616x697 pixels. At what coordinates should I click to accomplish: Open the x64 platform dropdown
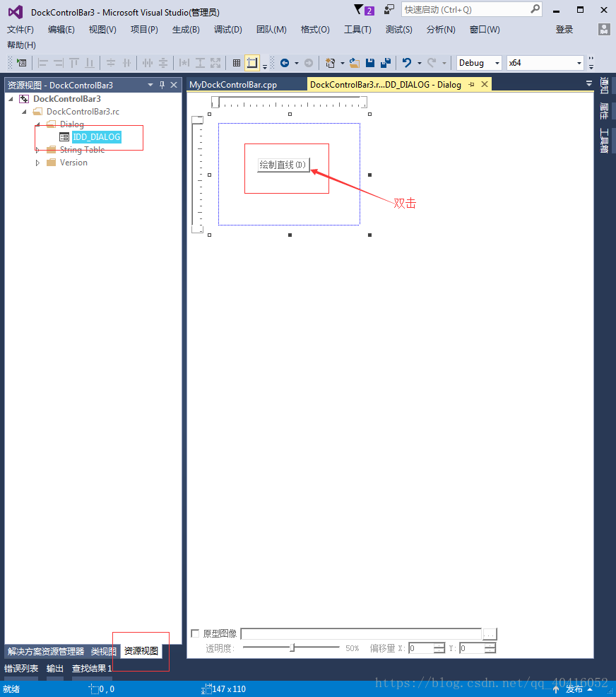[x=579, y=63]
